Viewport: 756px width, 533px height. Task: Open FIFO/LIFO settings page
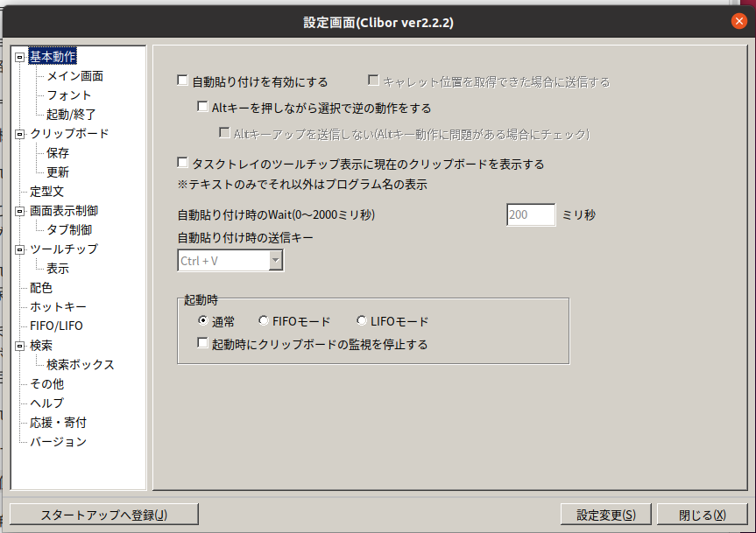(56, 326)
